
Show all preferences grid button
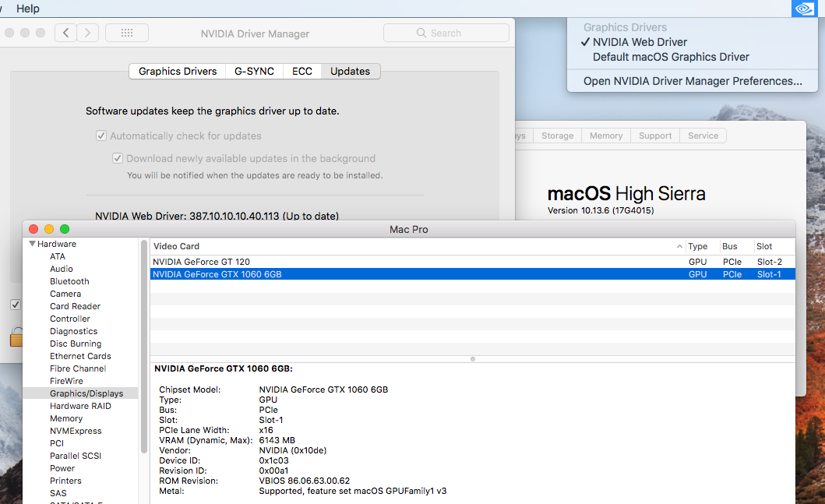point(127,33)
